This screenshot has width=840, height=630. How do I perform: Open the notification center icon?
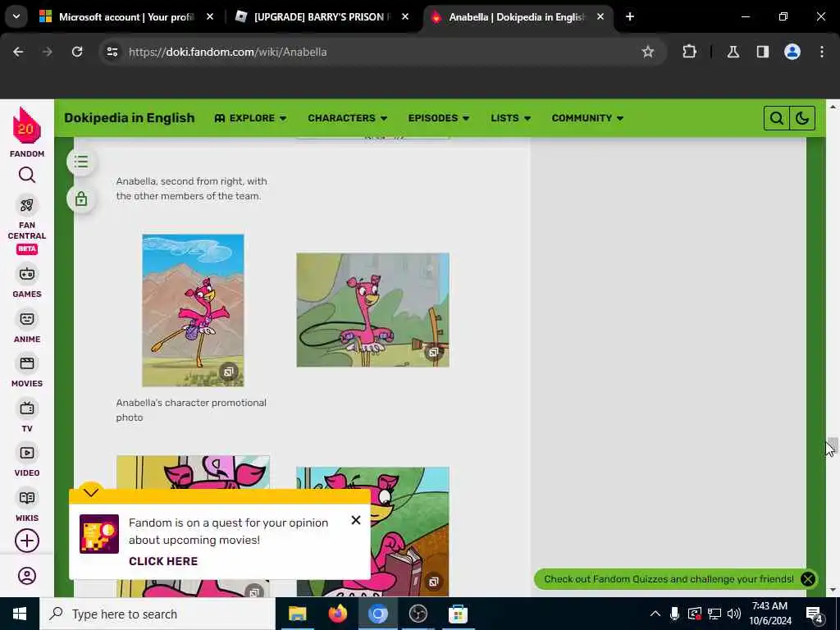(815, 614)
